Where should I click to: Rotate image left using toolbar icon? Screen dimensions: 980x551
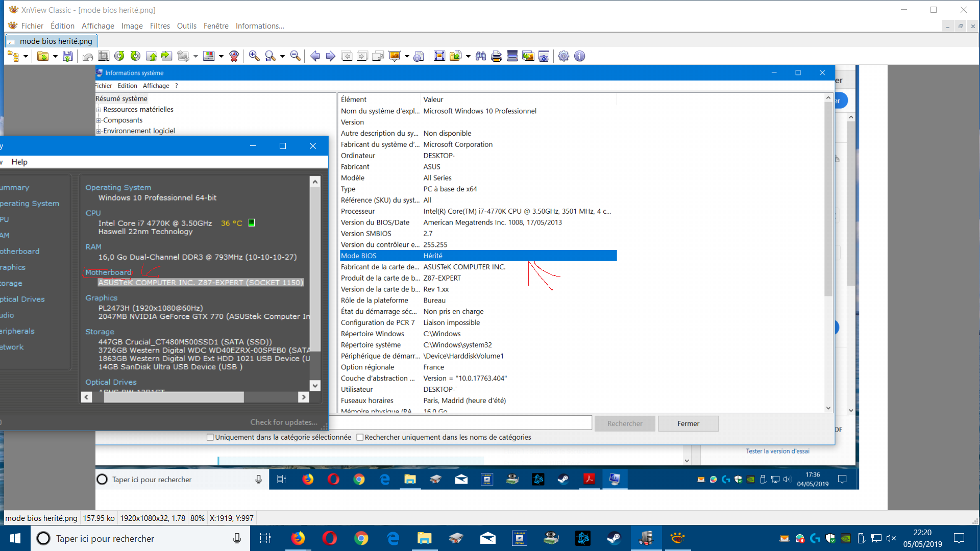119,56
